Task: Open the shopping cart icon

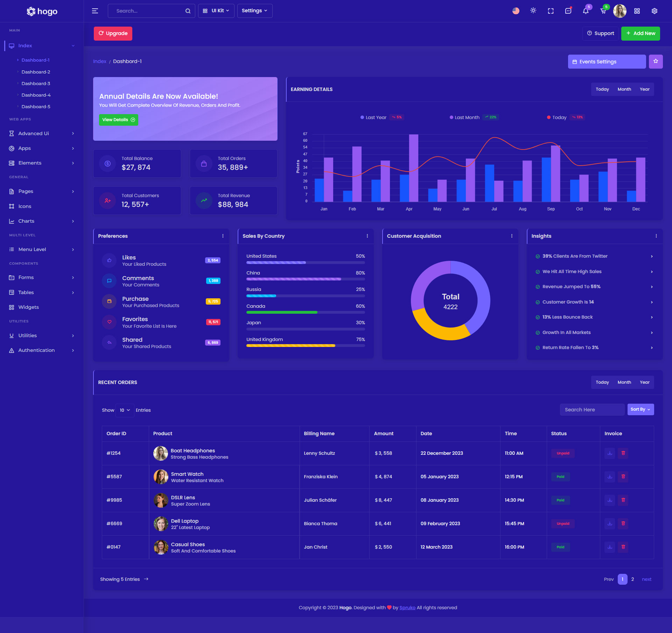Action: click(603, 11)
